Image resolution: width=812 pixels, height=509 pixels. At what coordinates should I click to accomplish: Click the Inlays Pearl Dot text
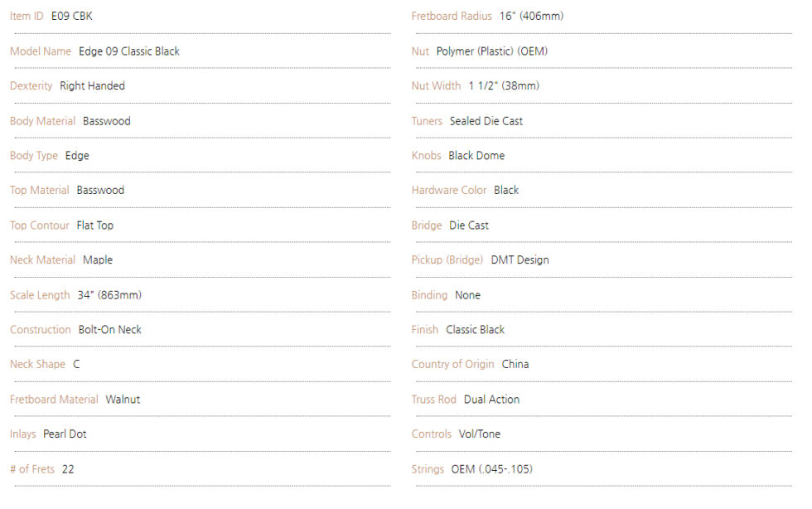click(x=65, y=434)
